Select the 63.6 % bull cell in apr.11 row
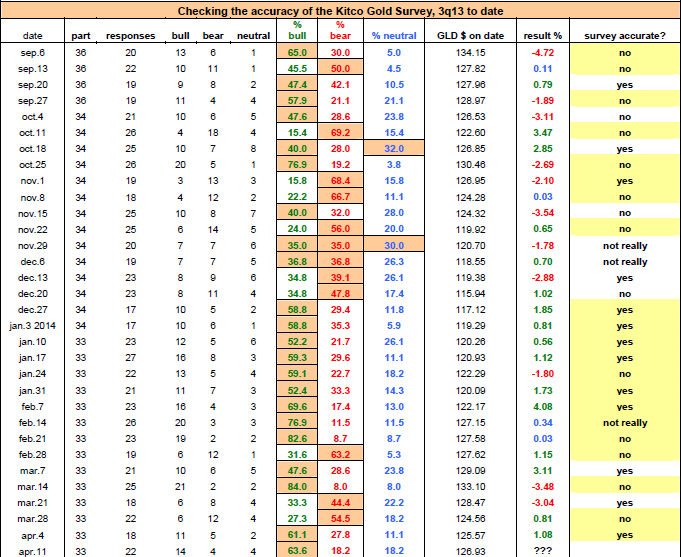Screen dimensions: 681x557 point(297,550)
